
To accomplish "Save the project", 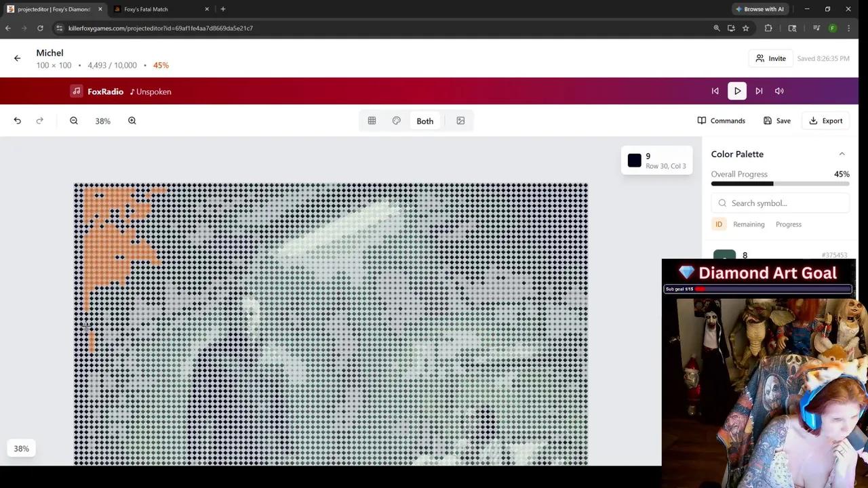I will click(777, 121).
